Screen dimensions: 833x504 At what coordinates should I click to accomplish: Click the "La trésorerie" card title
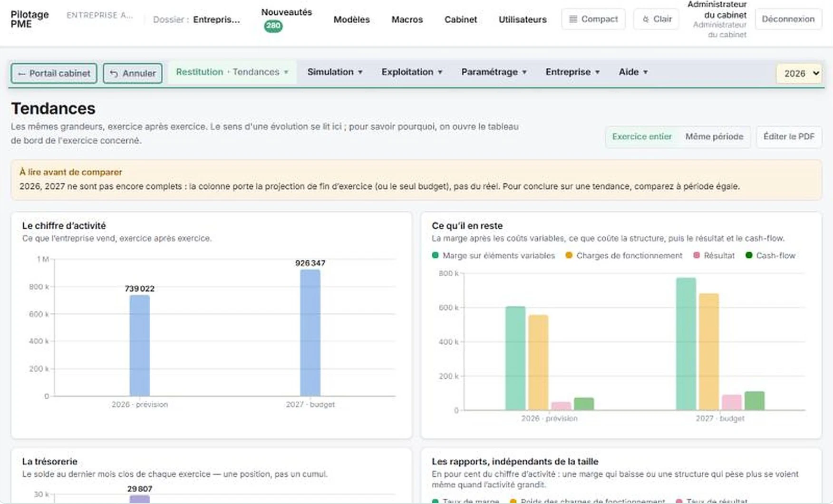point(49,461)
